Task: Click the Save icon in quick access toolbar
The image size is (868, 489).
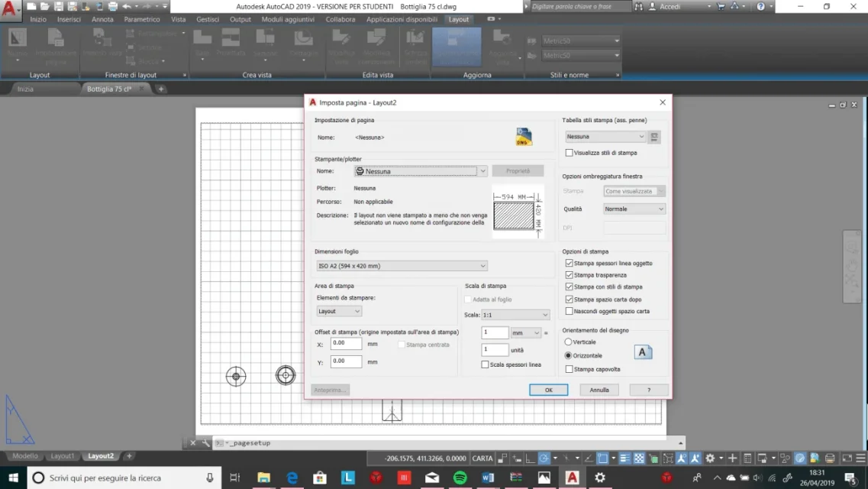Action: (x=58, y=7)
